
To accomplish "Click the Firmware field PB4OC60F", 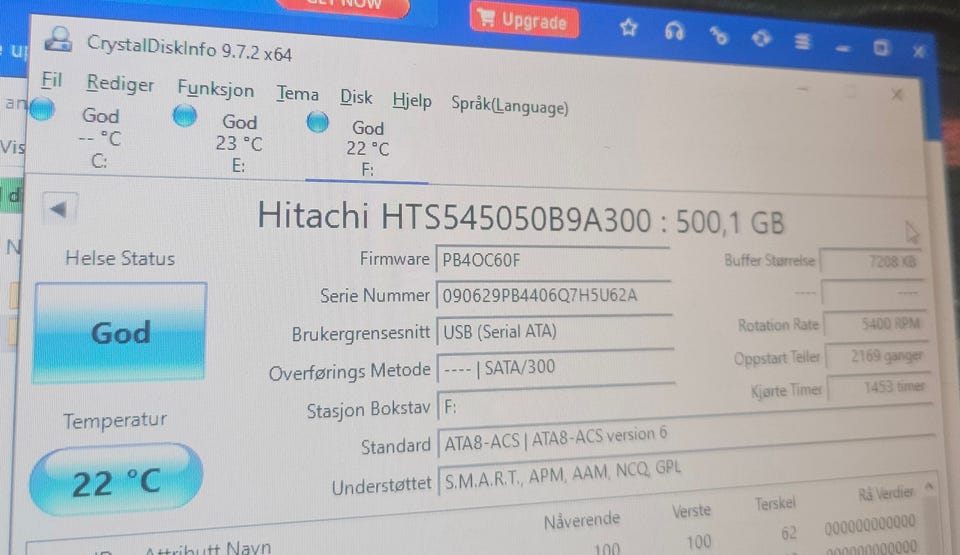I will (x=553, y=259).
